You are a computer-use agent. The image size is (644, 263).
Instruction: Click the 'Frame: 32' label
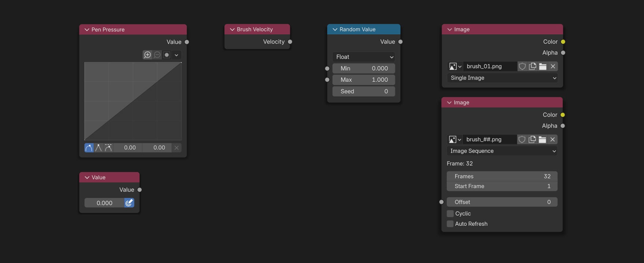pos(460,164)
